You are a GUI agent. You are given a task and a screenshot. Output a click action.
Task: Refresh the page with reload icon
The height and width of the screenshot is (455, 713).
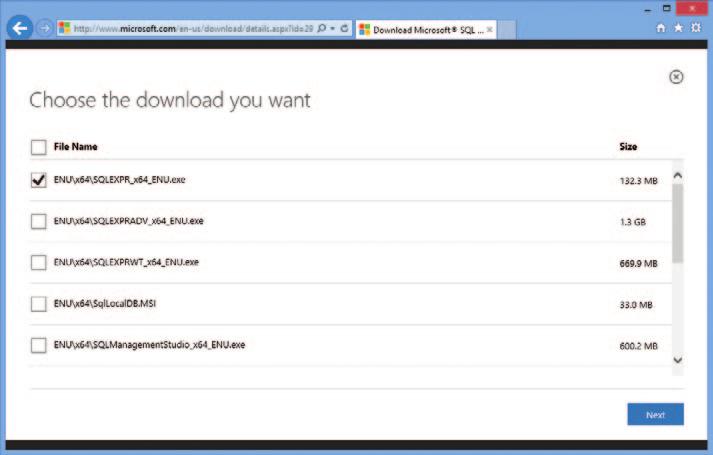click(x=345, y=28)
